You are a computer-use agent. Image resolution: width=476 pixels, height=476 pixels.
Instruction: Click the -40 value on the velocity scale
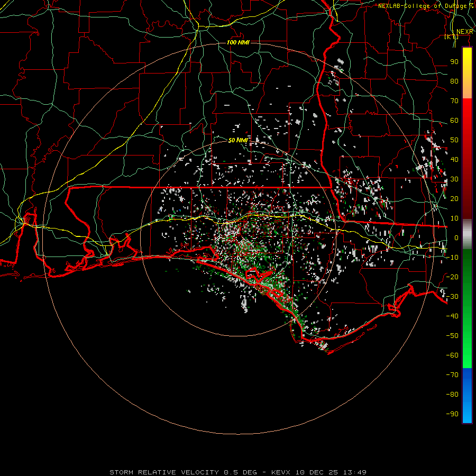pyautogui.click(x=452, y=316)
